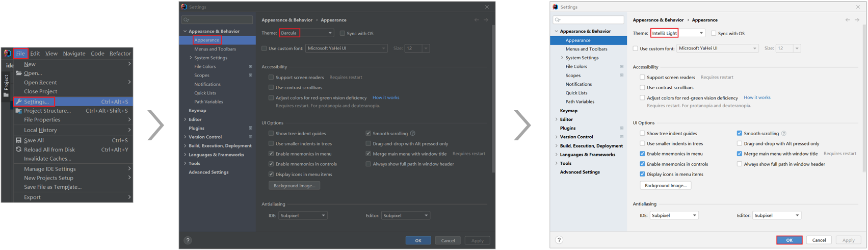The width and height of the screenshot is (868, 250).
Task: Click the wrench icon beside Settings in File menu
Action: click(19, 102)
